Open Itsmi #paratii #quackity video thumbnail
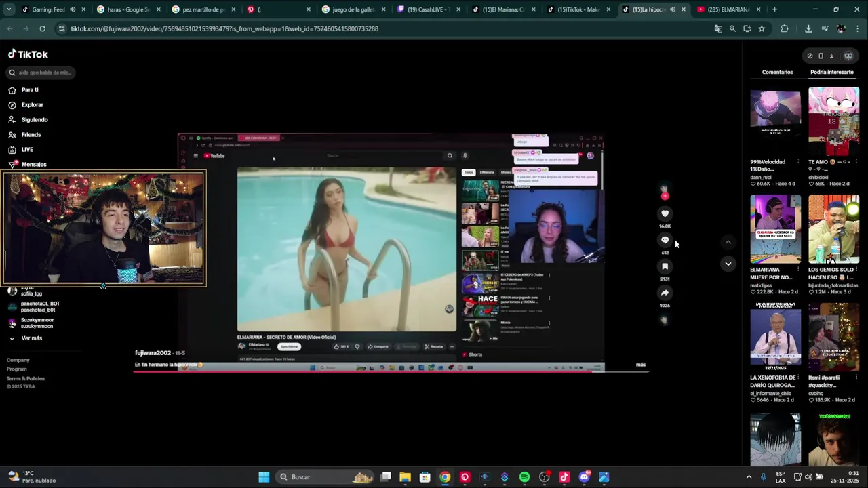868x488 pixels. tap(833, 338)
